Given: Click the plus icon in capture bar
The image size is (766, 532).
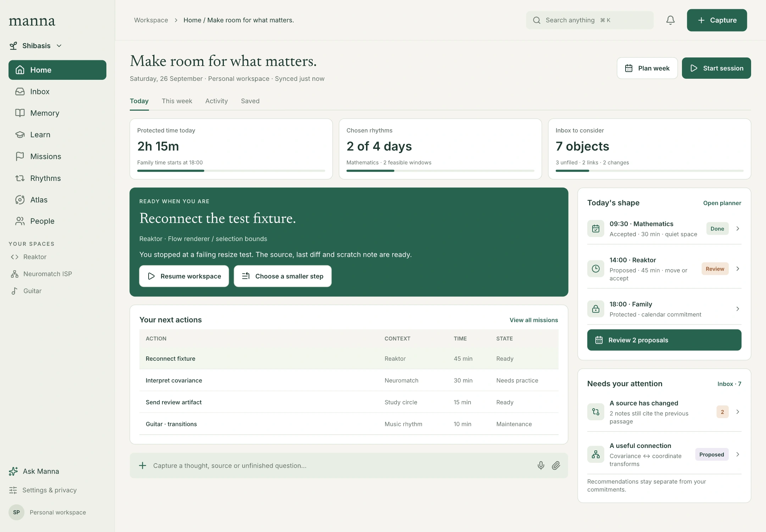Looking at the screenshot, I should point(143,465).
